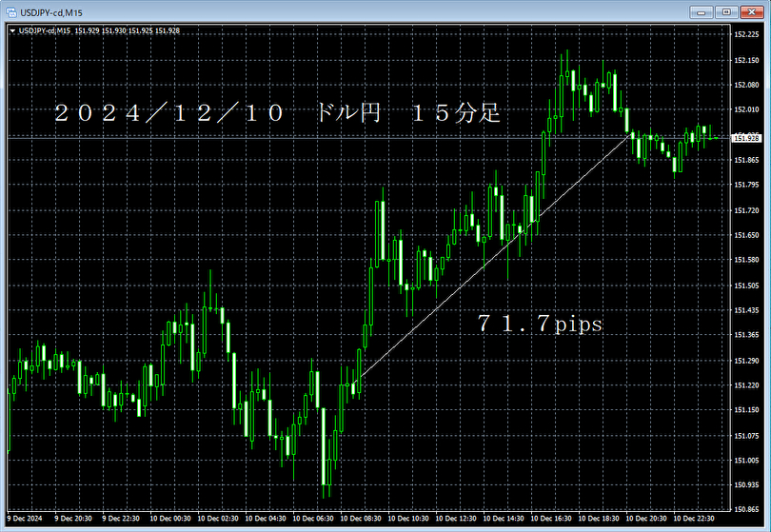Click the 9 Dec 22:30 time label
The image size is (771, 532).
pos(121,519)
